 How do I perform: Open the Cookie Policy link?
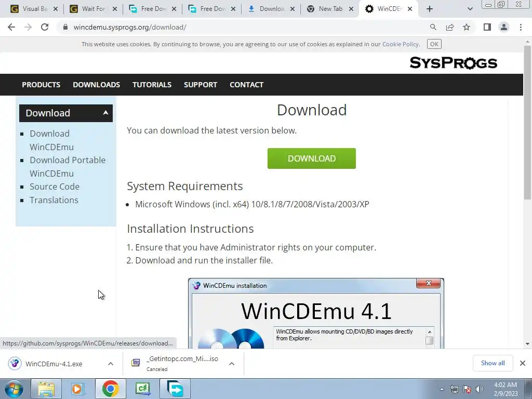coord(401,44)
